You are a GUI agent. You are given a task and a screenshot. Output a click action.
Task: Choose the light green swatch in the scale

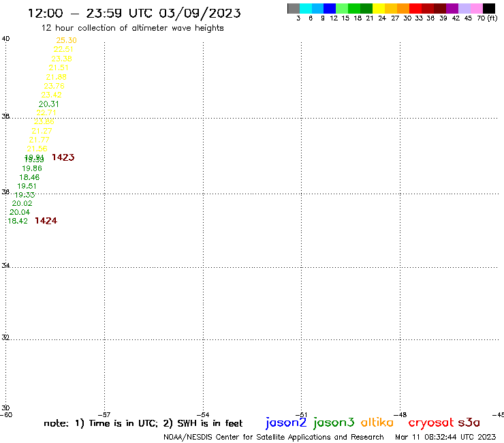point(342,8)
